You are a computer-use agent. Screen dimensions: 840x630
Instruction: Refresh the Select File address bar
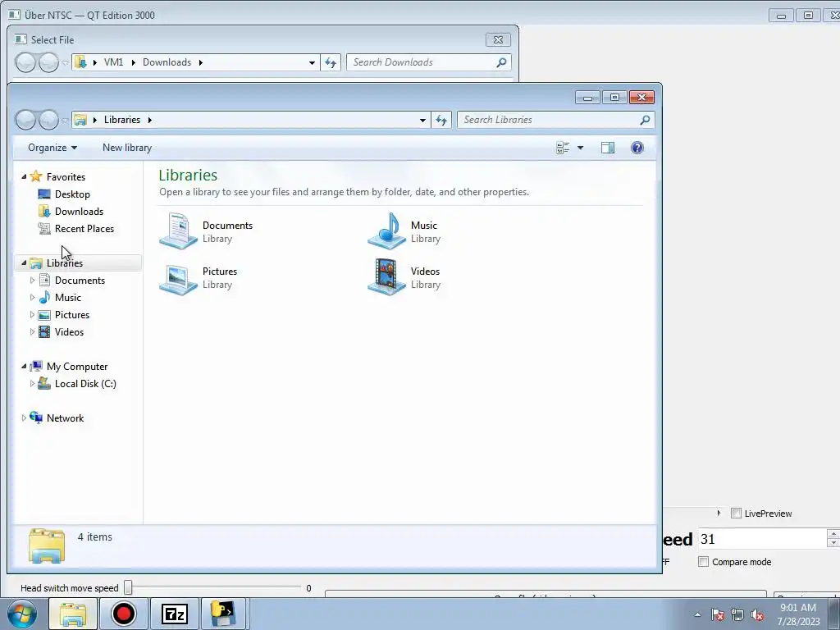click(x=331, y=62)
